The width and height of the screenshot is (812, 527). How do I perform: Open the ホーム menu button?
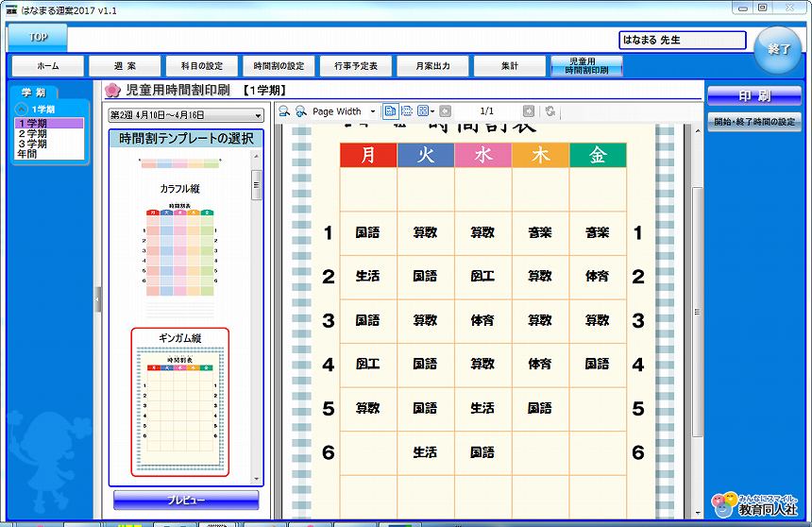(47, 66)
